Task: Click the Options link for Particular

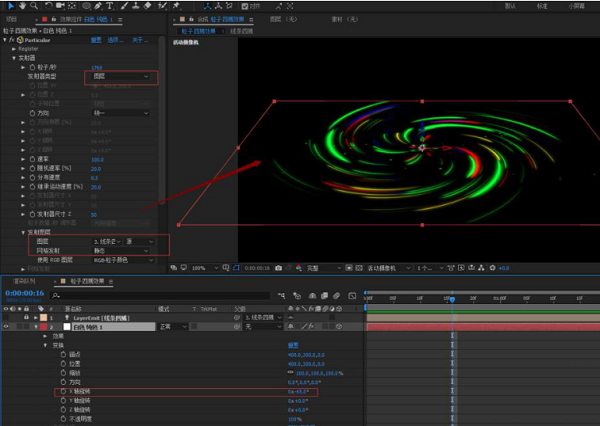Action: (115, 40)
